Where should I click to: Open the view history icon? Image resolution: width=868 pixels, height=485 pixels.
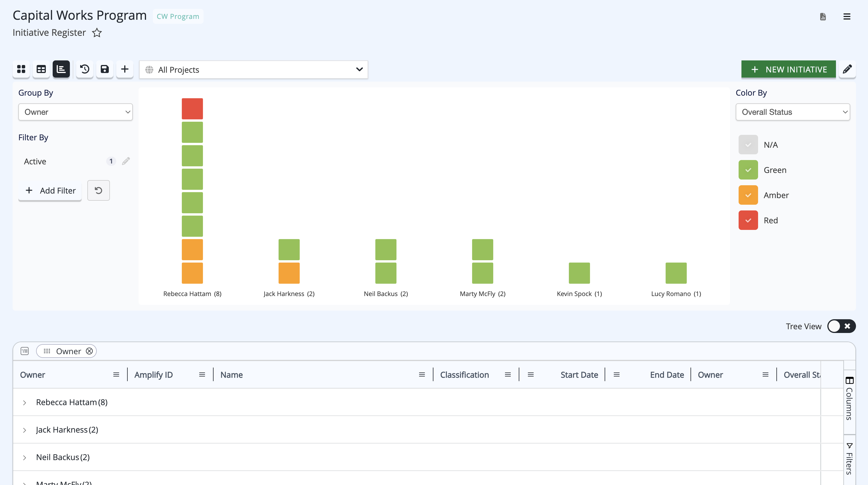tap(84, 69)
